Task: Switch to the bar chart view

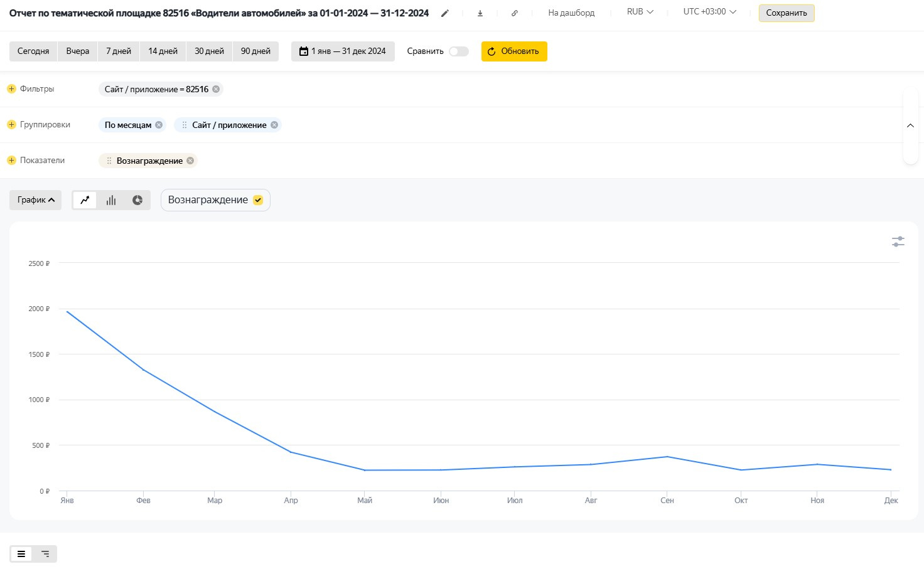Action: coord(111,200)
